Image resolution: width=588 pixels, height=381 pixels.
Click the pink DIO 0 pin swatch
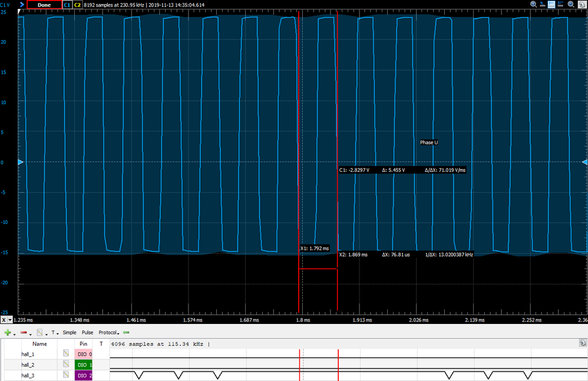[83, 354]
